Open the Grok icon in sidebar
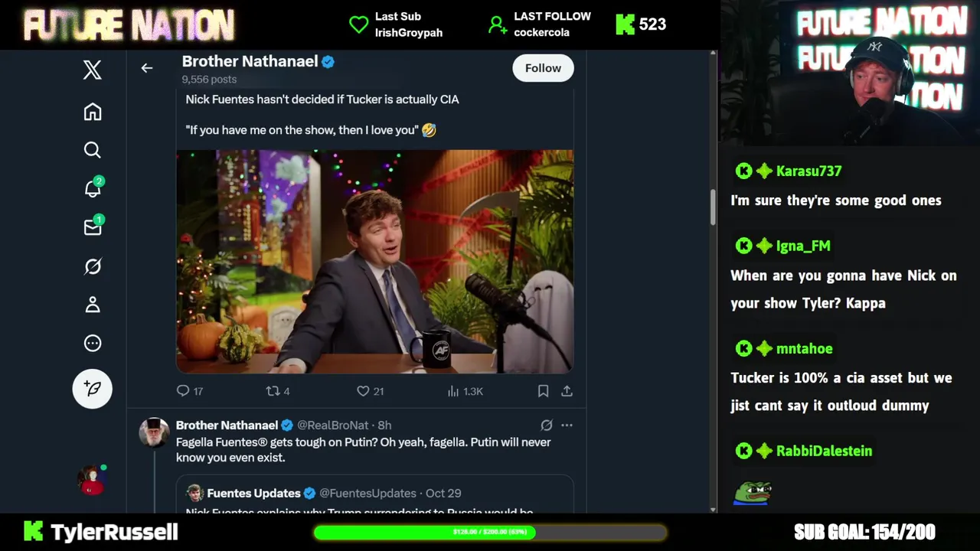The width and height of the screenshot is (980, 551). click(x=93, y=266)
